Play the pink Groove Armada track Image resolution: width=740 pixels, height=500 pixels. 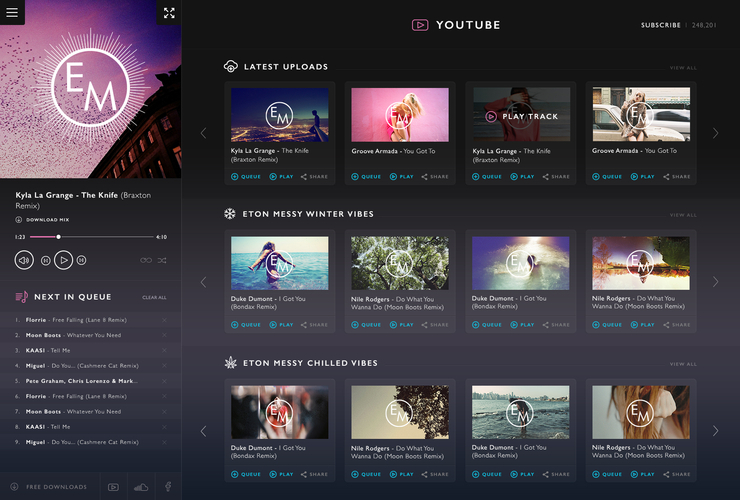click(x=401, y=177)
